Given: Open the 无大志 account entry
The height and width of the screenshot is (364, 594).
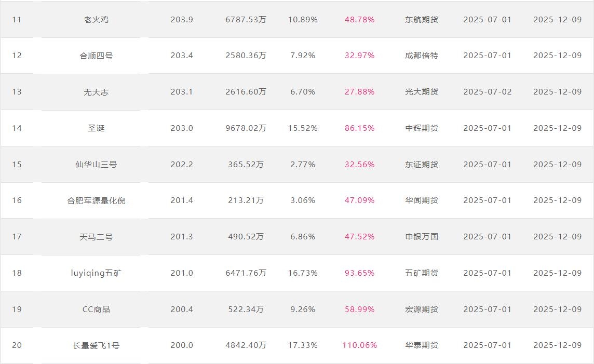Looking at the screenshot, I should tap(96, 92).
